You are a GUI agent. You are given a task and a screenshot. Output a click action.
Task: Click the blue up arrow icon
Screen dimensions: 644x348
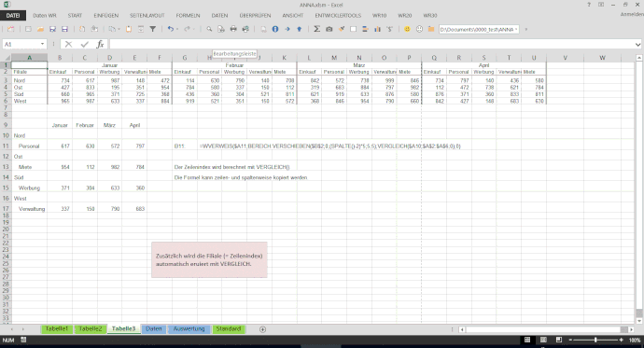click(299, 29)
